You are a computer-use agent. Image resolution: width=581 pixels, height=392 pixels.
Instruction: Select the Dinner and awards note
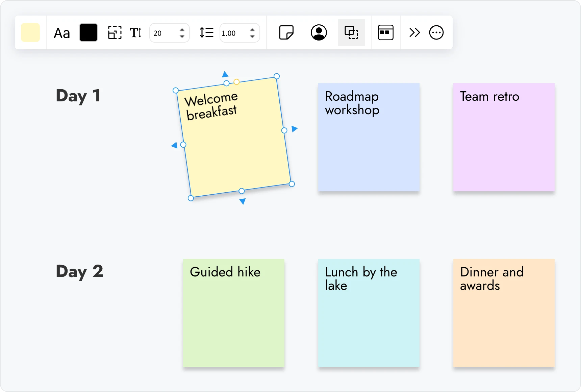pyautogui.click(x=504, y=313)
